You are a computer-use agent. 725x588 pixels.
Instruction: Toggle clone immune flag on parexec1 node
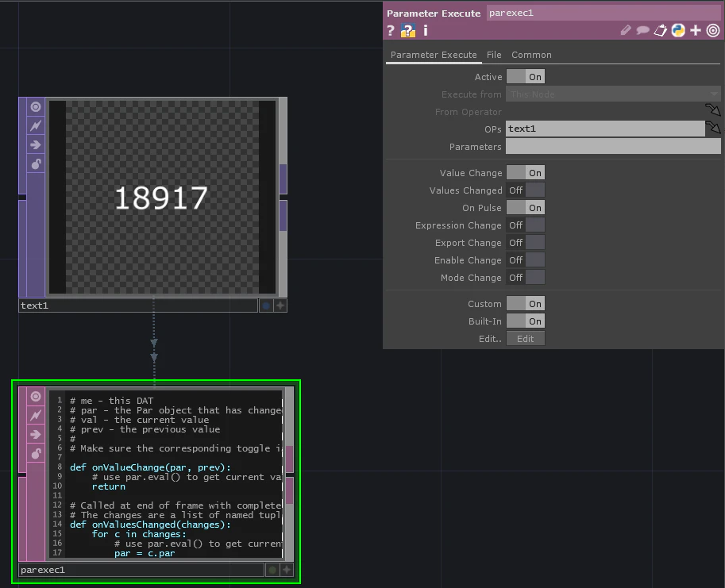pos(36,416)
